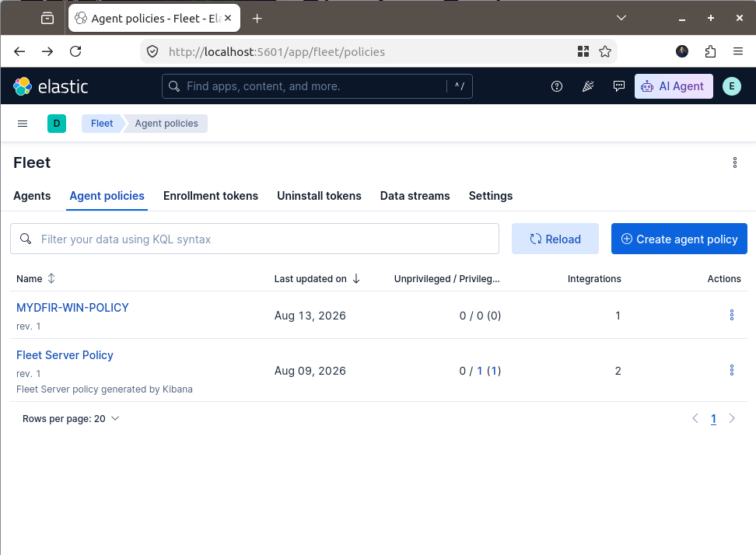Open the browser extensions icon
The image size is (756, 555).
tap(710, 51)
